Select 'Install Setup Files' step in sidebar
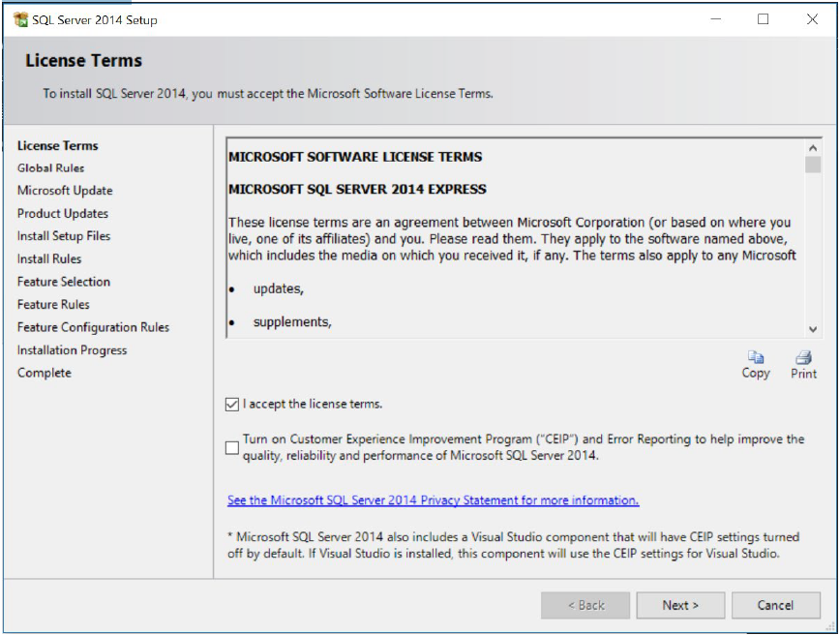This screenshot has width=840, height=635. click(64, 236)
